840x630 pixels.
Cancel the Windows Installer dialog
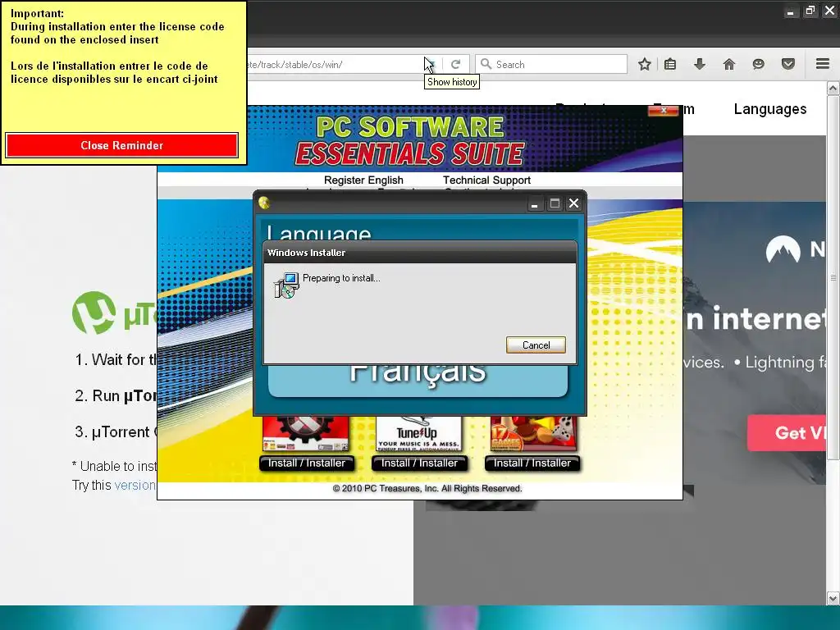click(x=536, y=345)
